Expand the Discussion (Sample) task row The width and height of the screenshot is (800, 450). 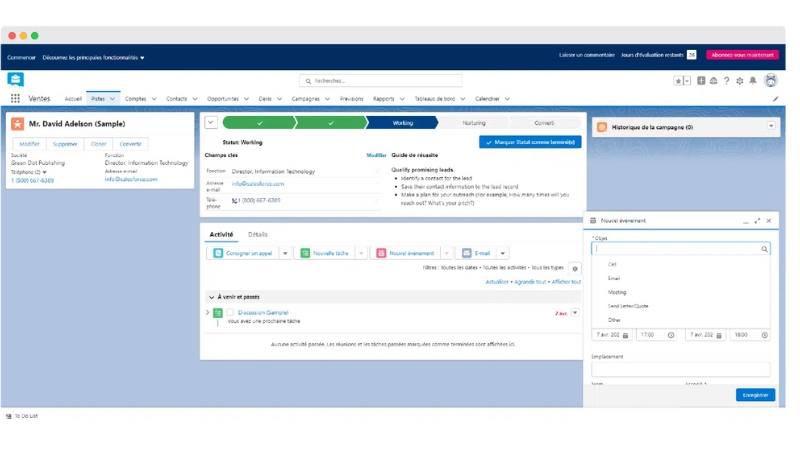click(208, 313)
